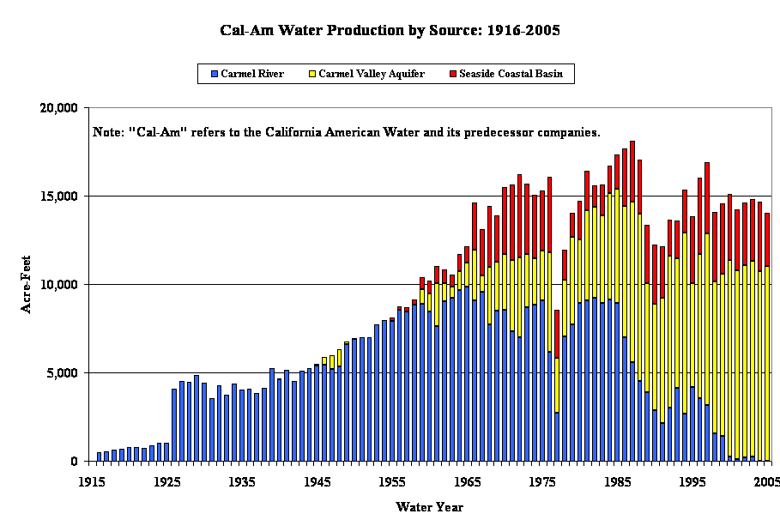Click the 1955 x-axis label

392,481
